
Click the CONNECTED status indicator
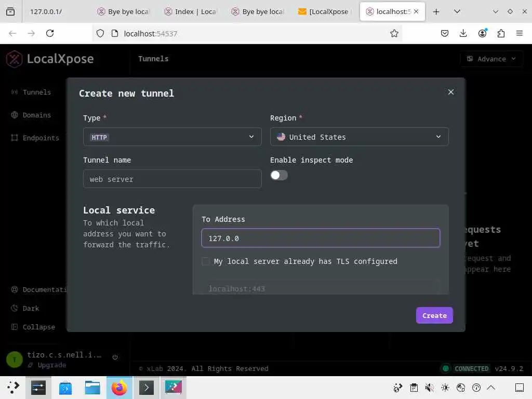tap(466, 368)
